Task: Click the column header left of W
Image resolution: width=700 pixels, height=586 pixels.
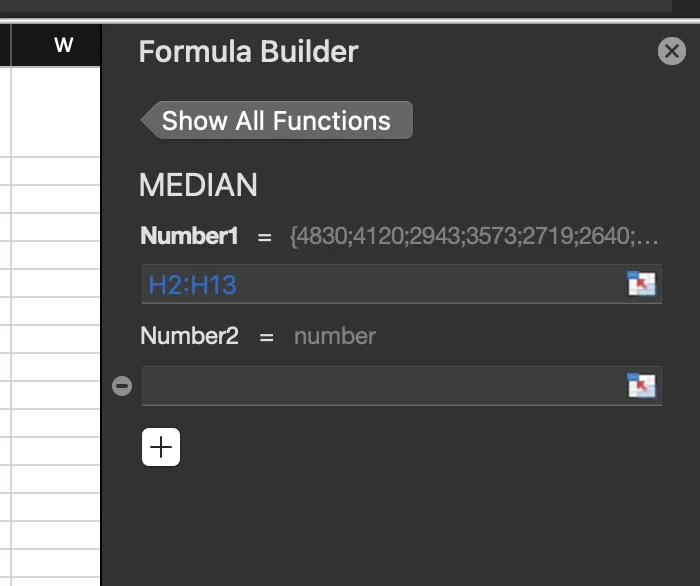Action: (x=5, y=45)
